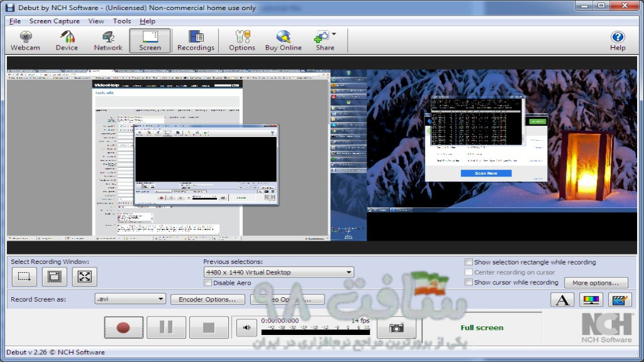Screen dimensions: 644x362
Task: Open the Options toolbar button
Action: 242,41
